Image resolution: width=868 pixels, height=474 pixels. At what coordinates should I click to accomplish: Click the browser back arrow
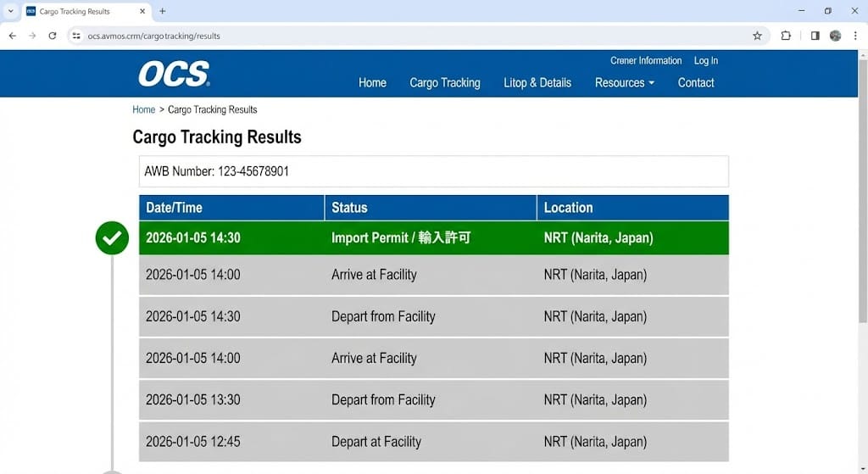[12, 36]
